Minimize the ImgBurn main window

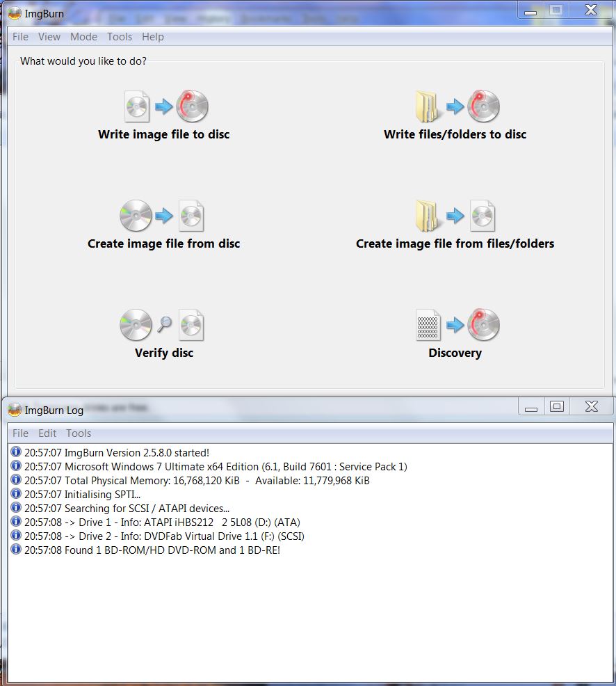click(x=530, y=11)
